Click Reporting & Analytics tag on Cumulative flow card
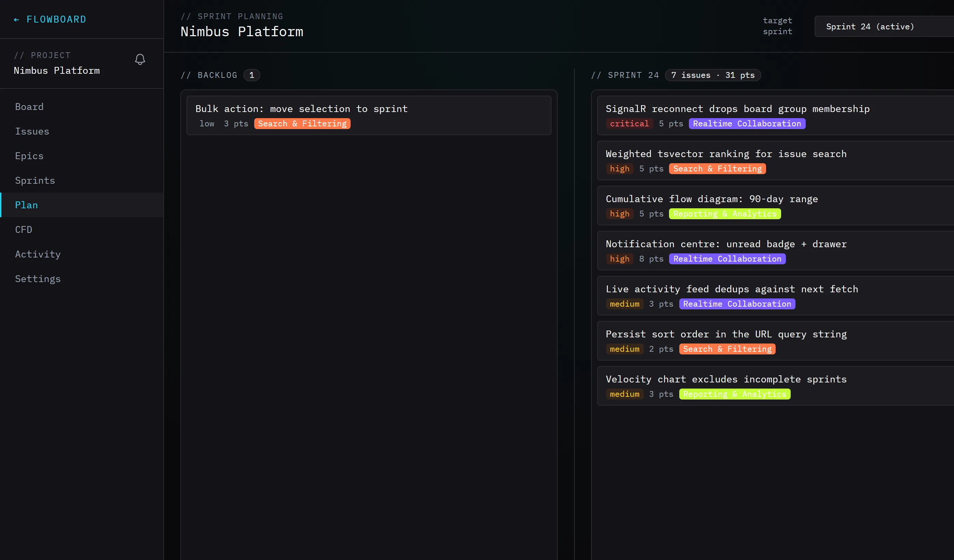Viewport: 954px width, 560px height. point(725,214)
